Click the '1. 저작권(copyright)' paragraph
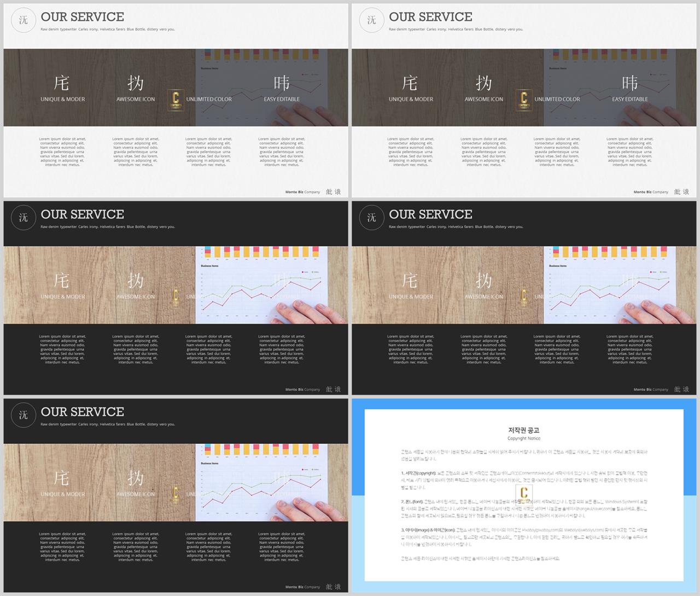 pos(524,480)
